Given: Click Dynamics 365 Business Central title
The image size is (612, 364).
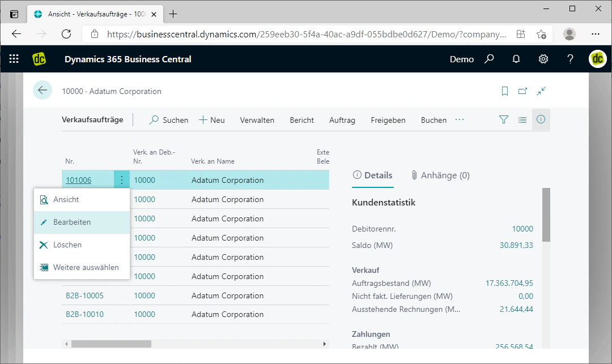Looking at the screenshot, I should (x=128, y=59).
